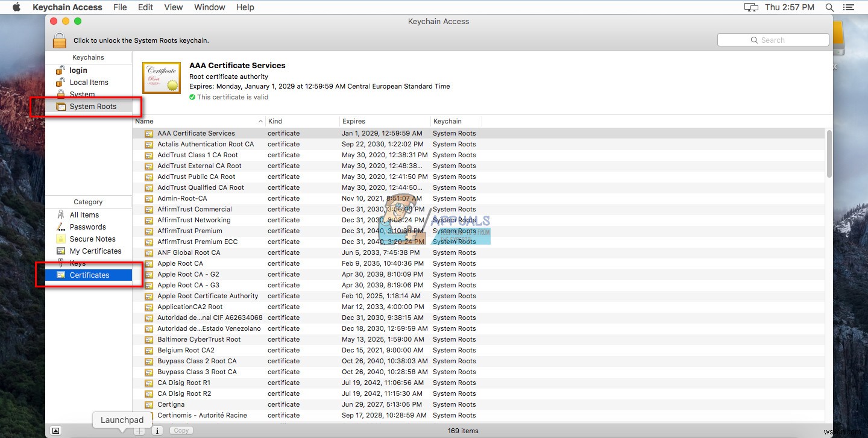868x438 pixels.
Task: Select the CA Disig Root R2 row
Action: [479, 393]
